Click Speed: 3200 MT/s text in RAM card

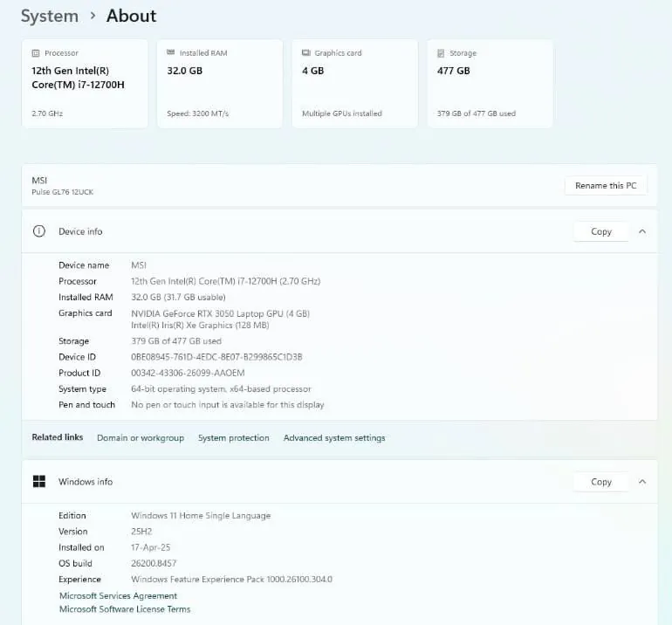coord(197,113)
